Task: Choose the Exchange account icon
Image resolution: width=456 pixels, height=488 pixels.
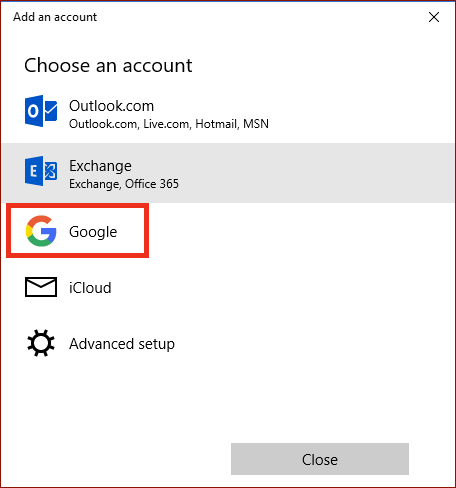Action: pyautogui.click(x=41, y=171)
